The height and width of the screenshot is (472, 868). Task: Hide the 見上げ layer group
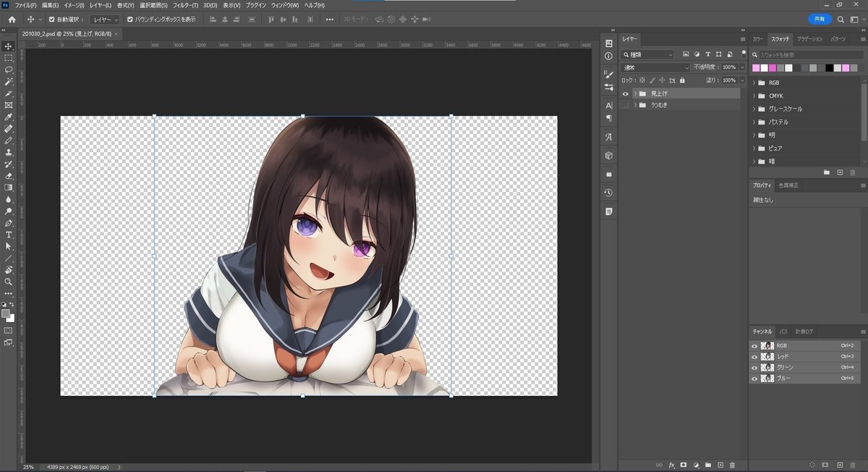pyautogui.click(x=626, y=93)
